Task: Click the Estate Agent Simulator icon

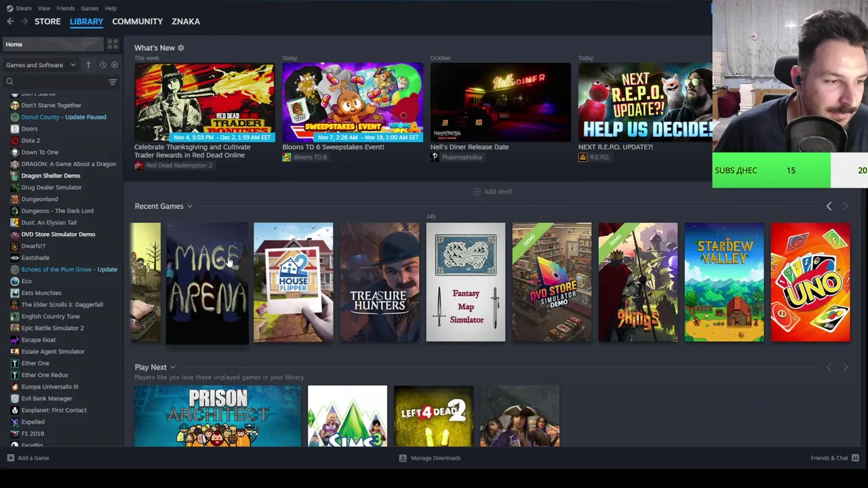Action: click(15, 352)
